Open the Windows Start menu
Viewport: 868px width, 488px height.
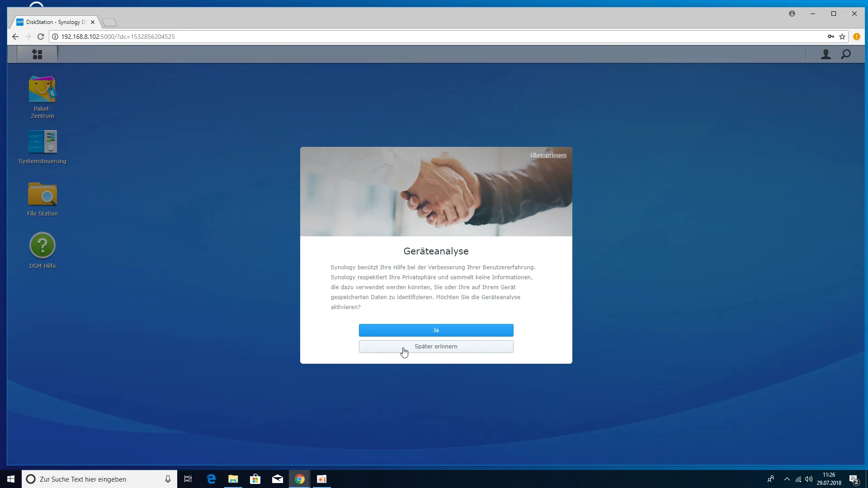11,479
